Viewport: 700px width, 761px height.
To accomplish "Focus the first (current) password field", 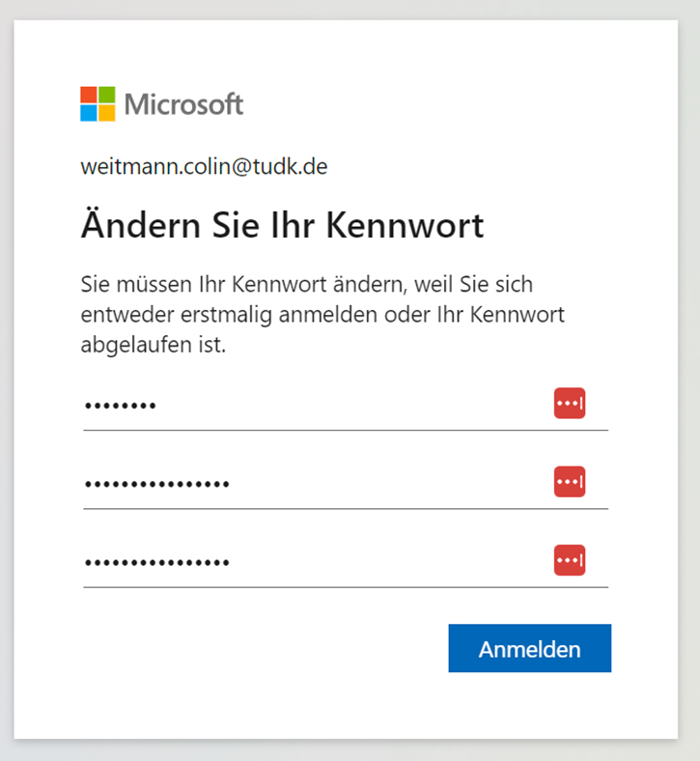I will (309, 406).
